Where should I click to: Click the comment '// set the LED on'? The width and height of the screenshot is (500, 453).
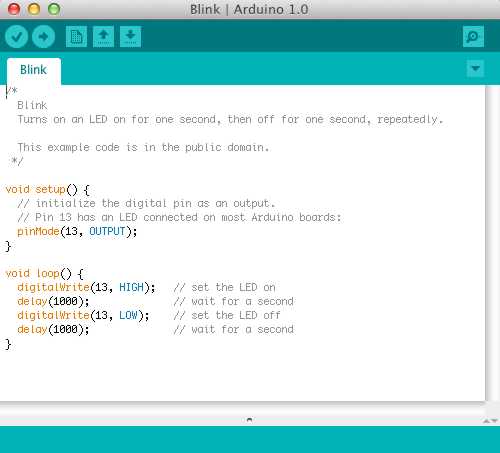coord(225,287)
